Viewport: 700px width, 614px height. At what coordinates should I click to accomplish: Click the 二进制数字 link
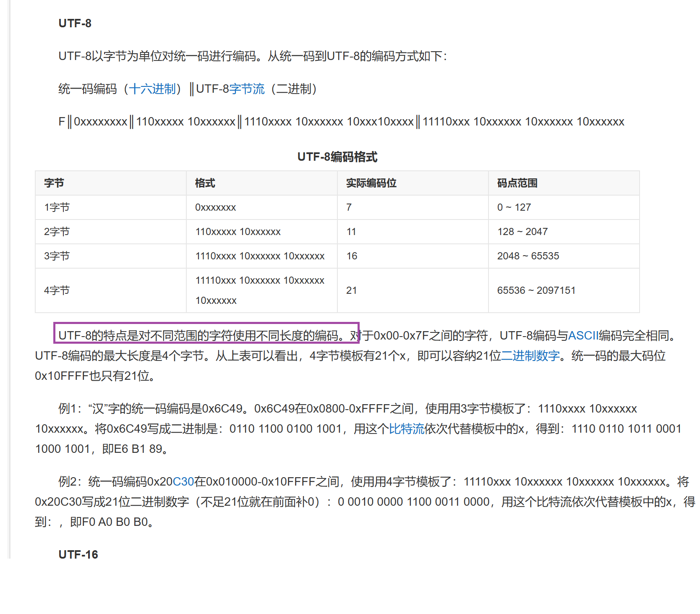click(531, 355)
